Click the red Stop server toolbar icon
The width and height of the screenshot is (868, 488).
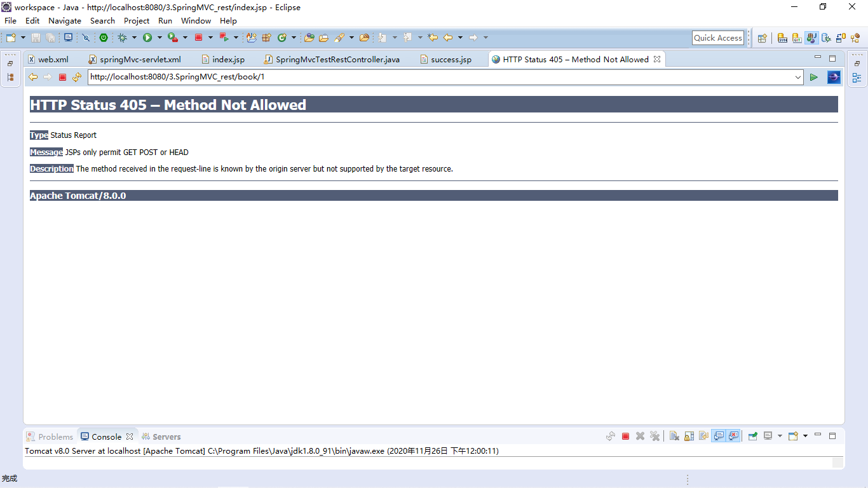198,38
